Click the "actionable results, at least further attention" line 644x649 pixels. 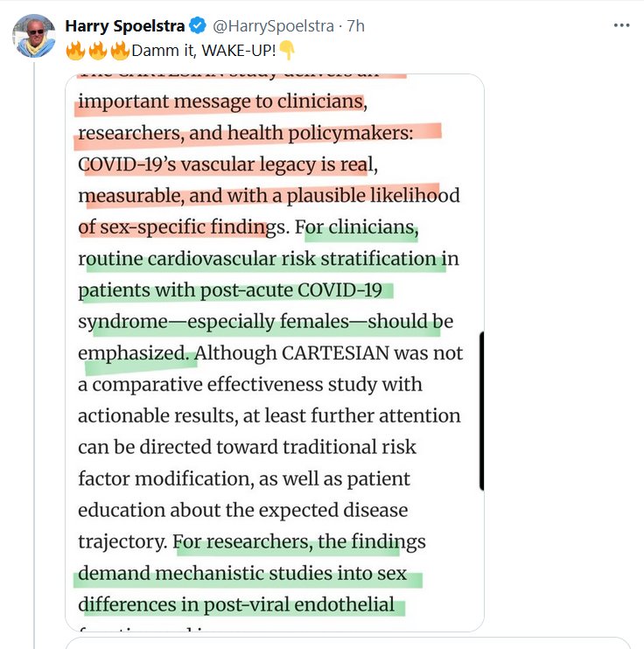[x=269, y=415]
